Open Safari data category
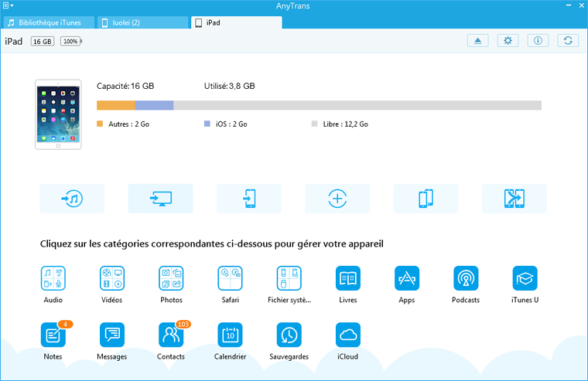588x381 pixels. (230, 278)
